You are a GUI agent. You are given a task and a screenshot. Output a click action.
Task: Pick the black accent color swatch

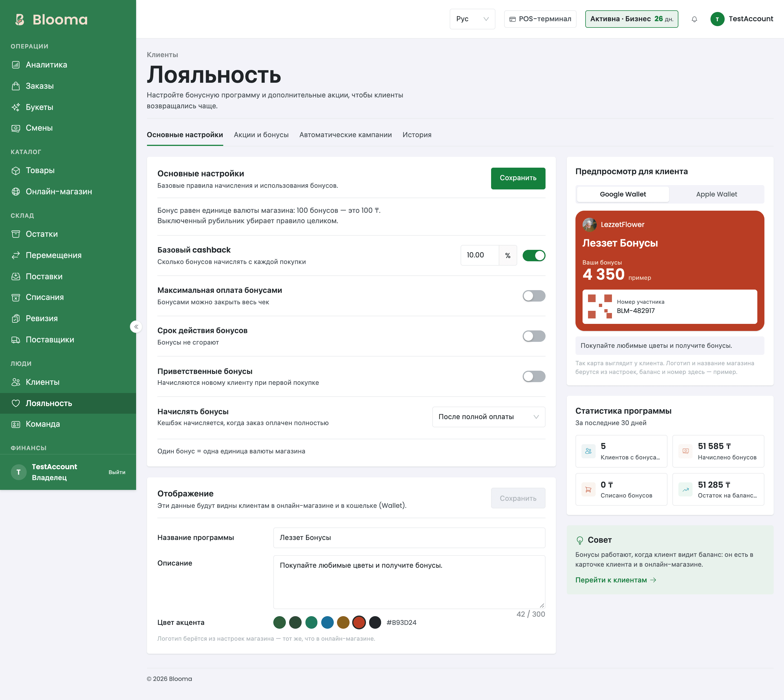pos(375,622)
